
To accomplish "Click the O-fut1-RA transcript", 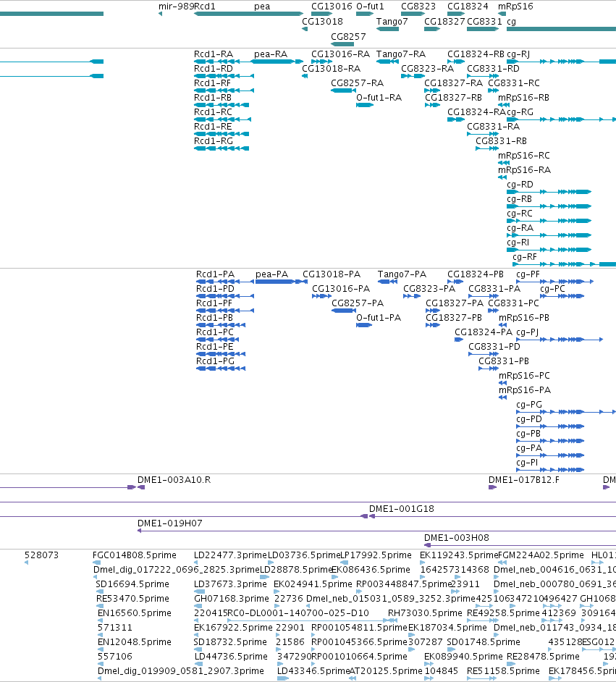I will [x=379, y=98].
